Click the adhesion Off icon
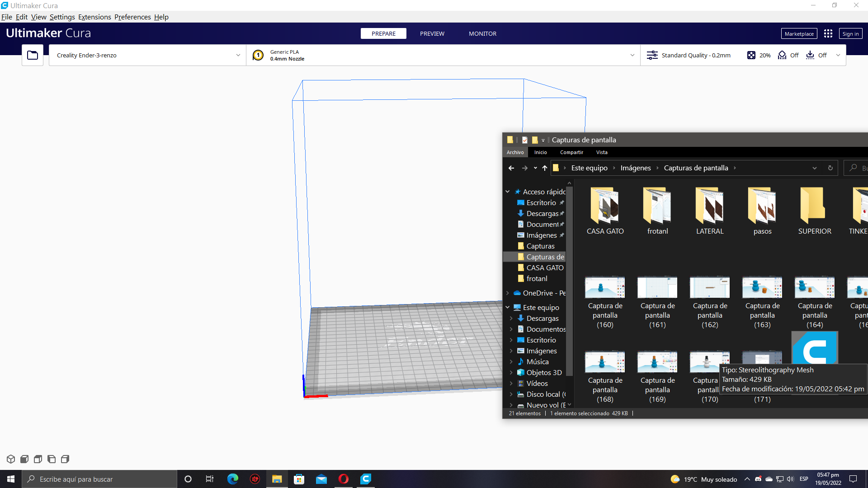This screenshot has width=868, height=488. 810,55
